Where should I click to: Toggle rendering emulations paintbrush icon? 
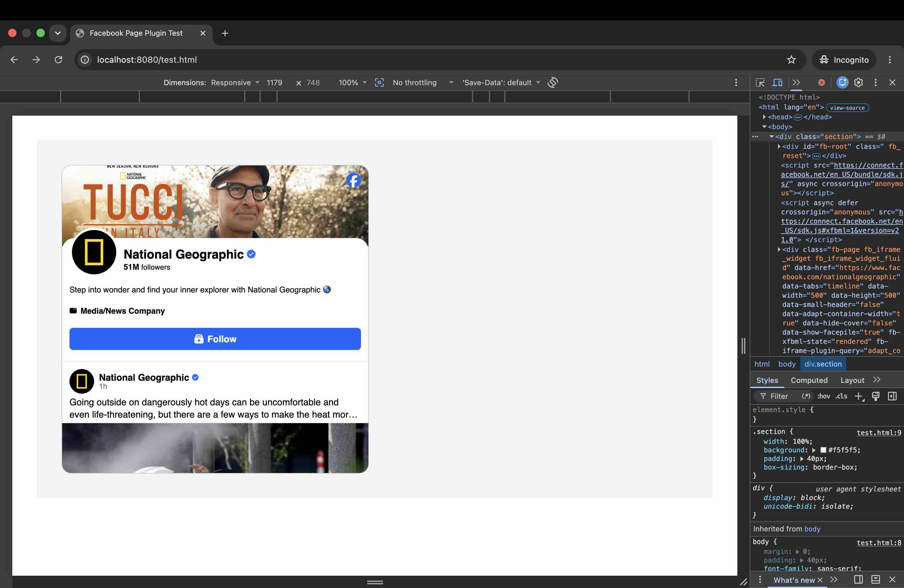[875, 396]
